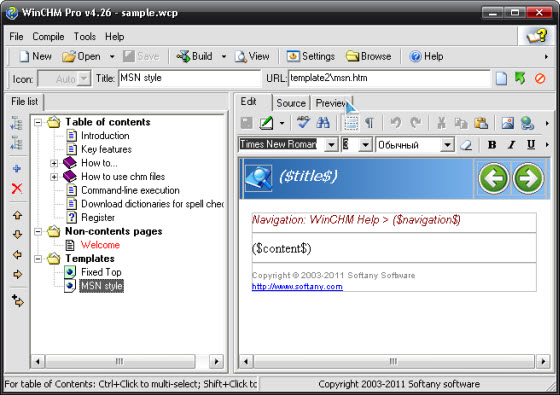Collapse the Non-contents pages node
Image resolution: width=560 pixels, height=395 pixels.
click(x=38, y=232)
